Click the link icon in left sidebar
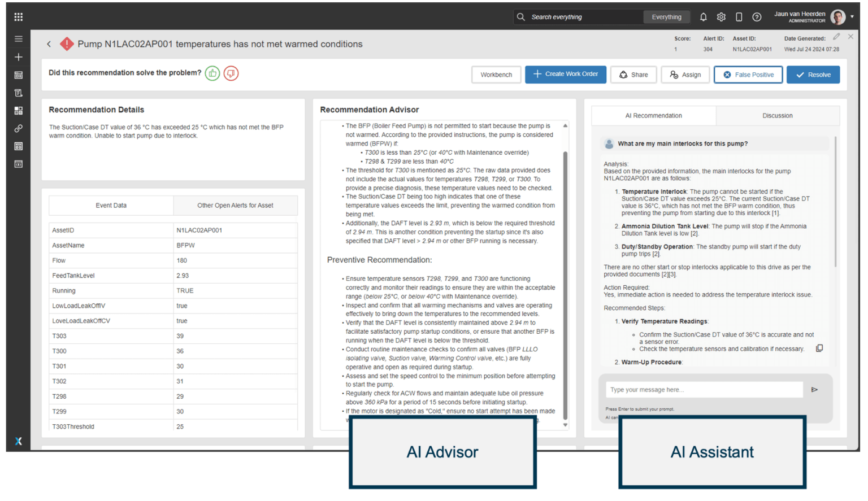Screen dimensions: 868x501 (19, 128)
